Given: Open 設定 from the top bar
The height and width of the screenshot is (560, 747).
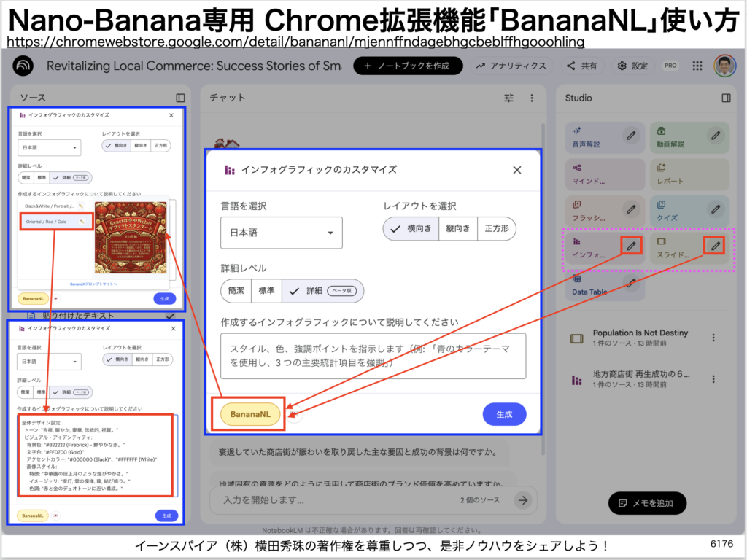Looking at the screenshot, I should [x=632, y=66].
